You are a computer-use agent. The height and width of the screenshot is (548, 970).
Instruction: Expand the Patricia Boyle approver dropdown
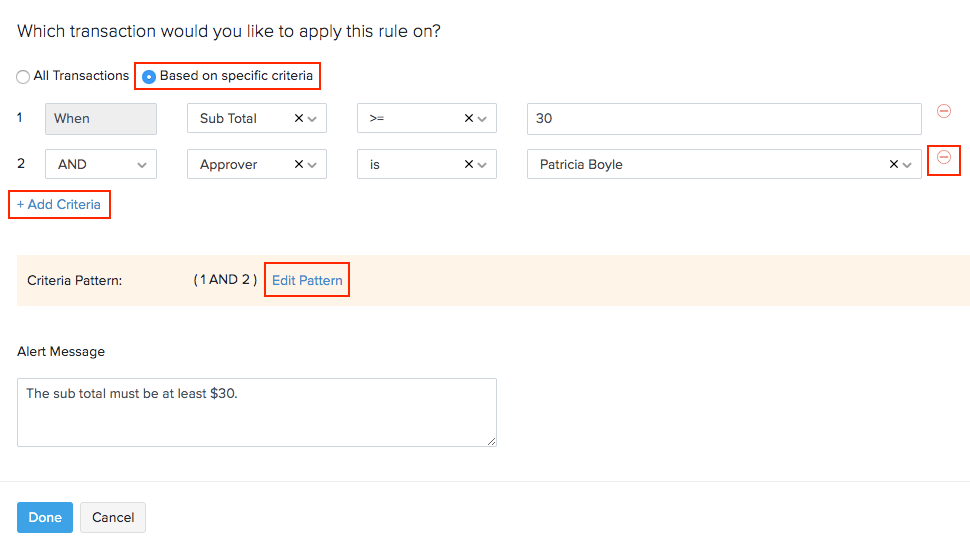point(908,164)
